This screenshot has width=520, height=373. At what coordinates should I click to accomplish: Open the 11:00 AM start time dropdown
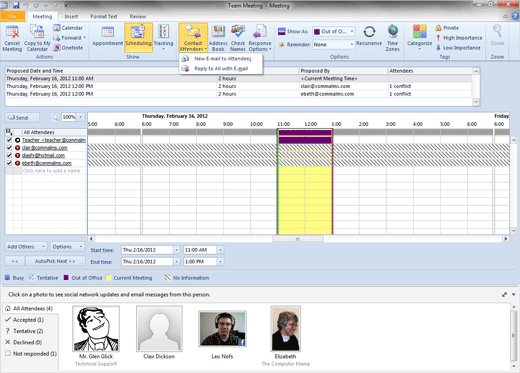[x=220, y=250]
